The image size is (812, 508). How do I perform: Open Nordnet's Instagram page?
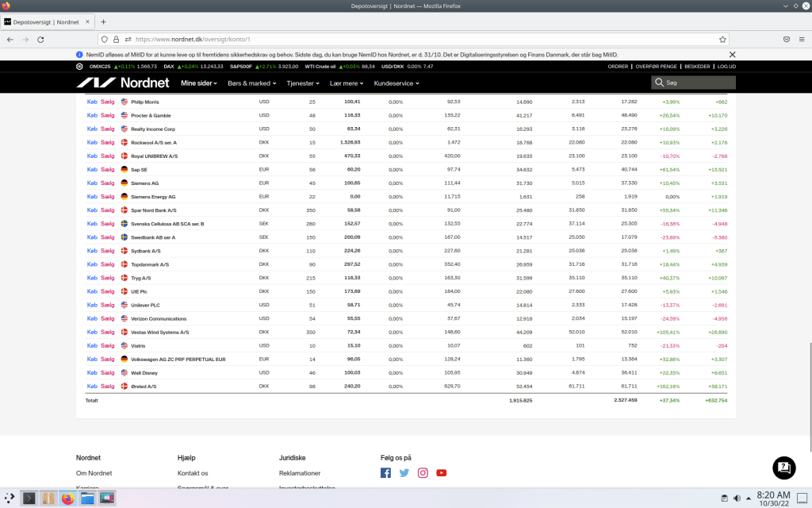pyautogui.click(x=423, y=473)
